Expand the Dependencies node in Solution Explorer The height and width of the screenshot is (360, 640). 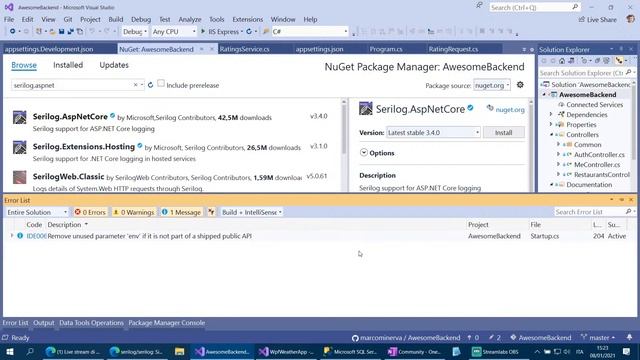pyautogui.click(x=551, y=115)
